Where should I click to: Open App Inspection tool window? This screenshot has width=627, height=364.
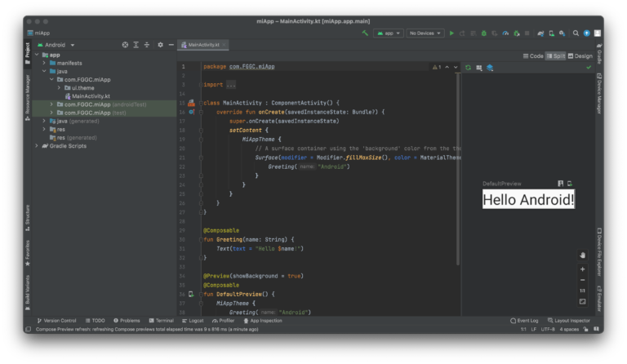pos(263,321)
